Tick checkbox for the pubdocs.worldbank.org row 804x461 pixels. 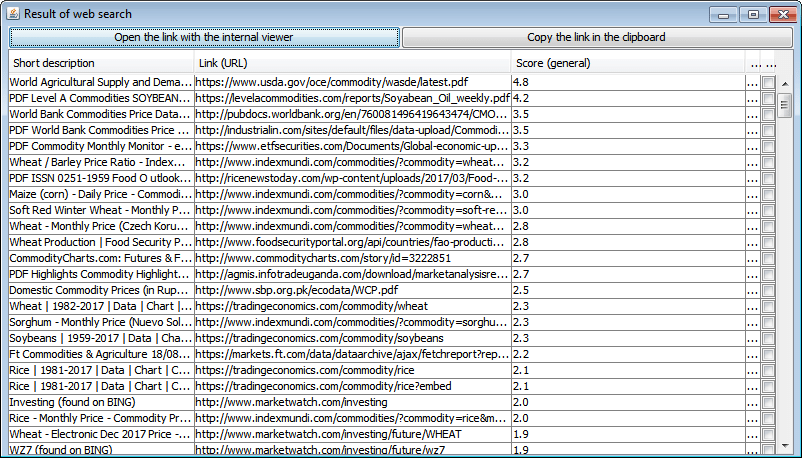point(768,114)
